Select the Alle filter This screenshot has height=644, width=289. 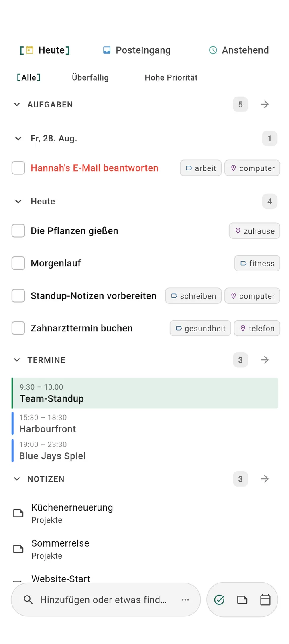point(28,77)
